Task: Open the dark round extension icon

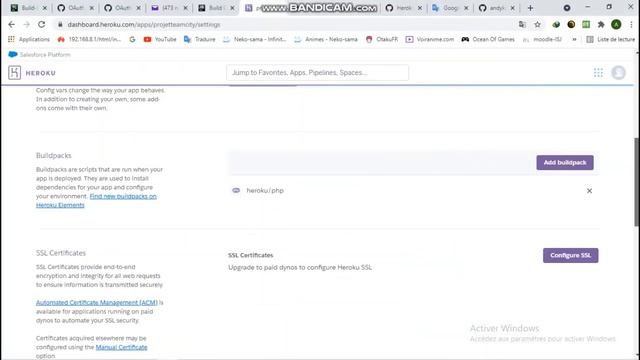Action: [571, 24]
